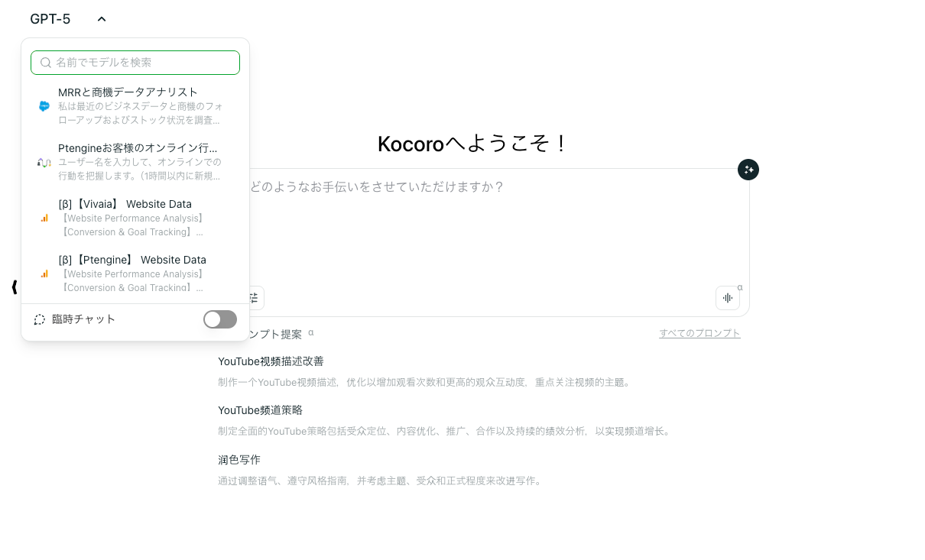Screen dimensions: 925x560
Task: Open the すべてのプロンプト link
Action: click(699, 333)
